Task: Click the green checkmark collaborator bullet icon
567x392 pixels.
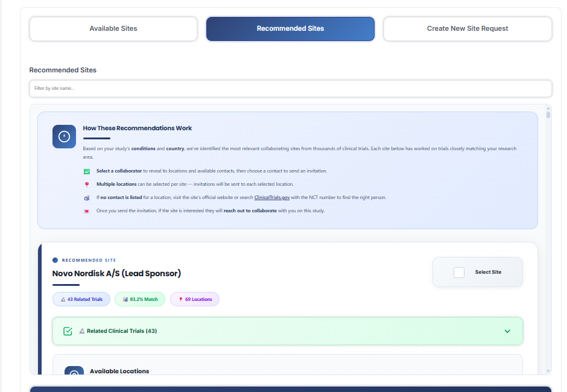Action: [x=86, y=172]
